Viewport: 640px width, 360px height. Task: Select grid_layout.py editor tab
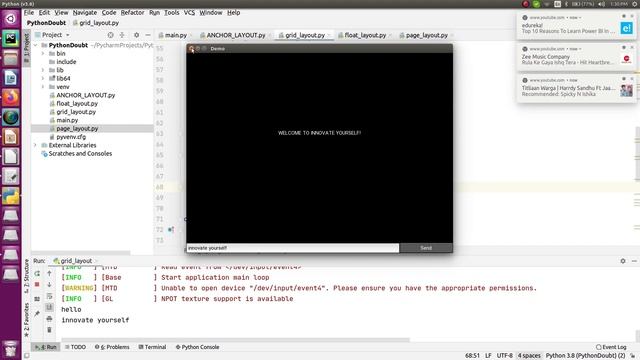tap(305, 36)
